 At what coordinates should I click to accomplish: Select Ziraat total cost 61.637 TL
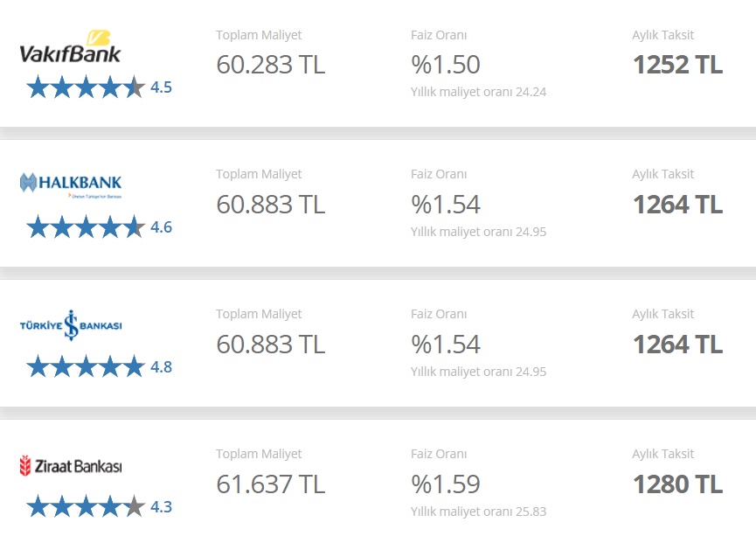coord(270,484)
